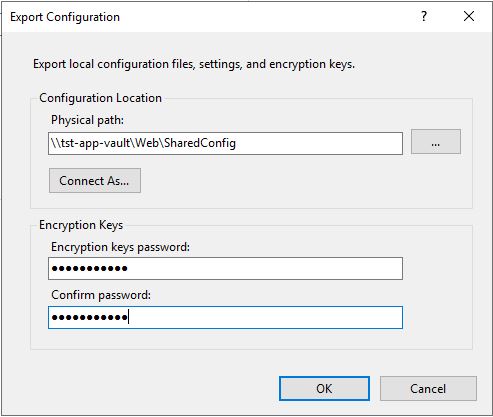Focus the Confirm password field

click(225, 317)
